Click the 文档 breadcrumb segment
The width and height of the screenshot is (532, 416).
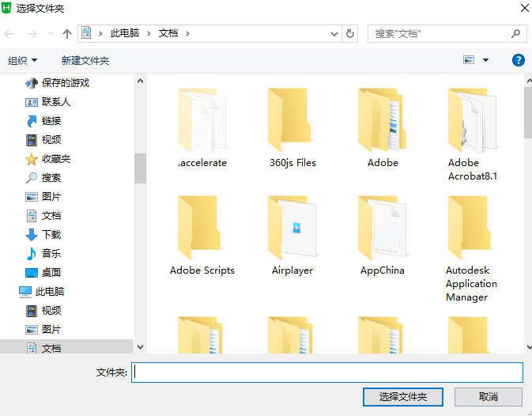[168, 33]
